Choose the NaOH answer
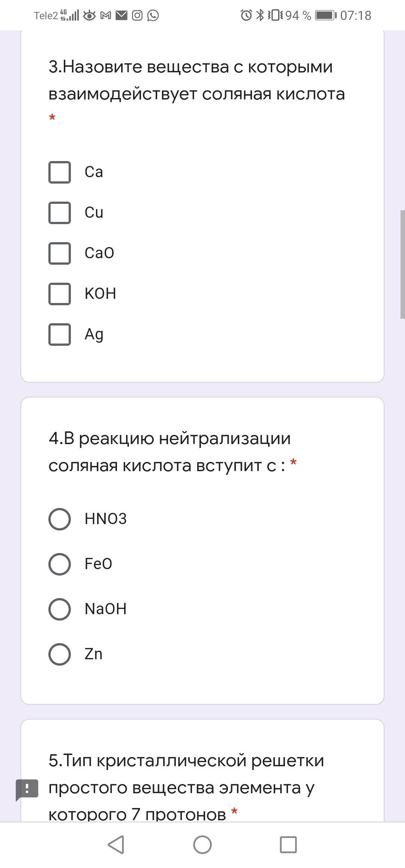405x868 pixels. coord(60,609)
